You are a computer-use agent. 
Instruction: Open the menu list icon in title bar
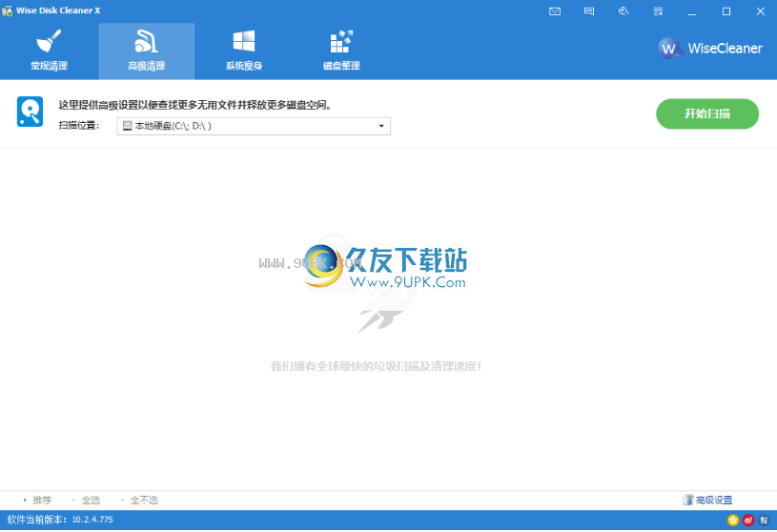tap(658, 10)
